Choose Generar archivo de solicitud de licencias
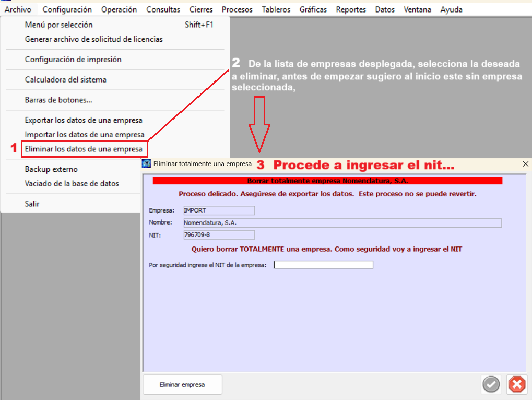The height and width of the screenshot is (400, 532). [93, 39]
